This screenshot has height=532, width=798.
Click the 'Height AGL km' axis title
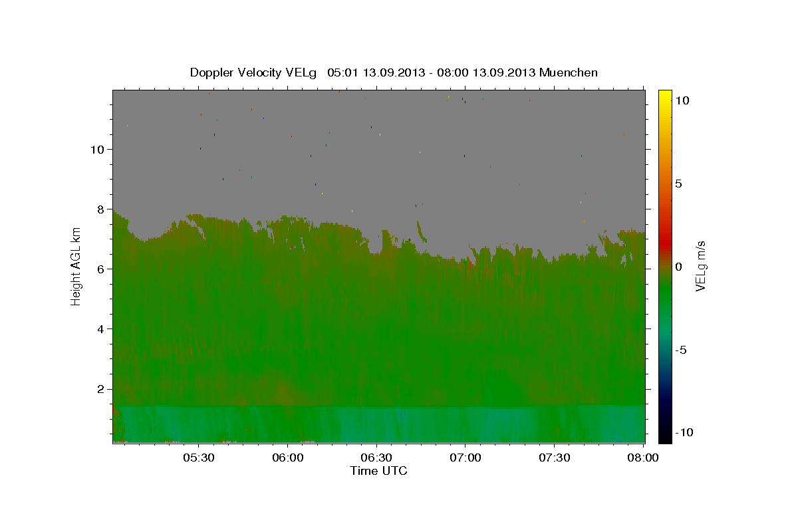(76, 266)
